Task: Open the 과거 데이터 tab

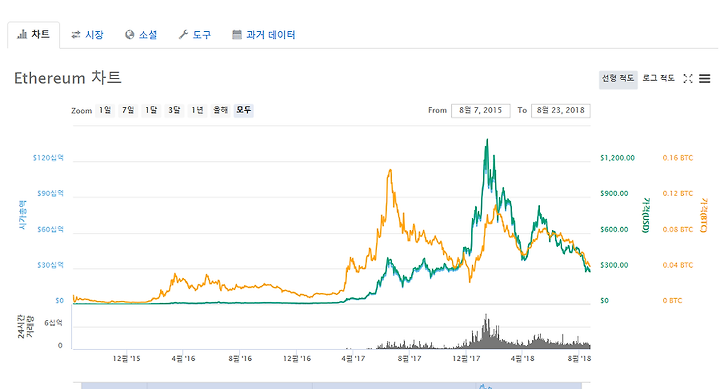Action: pos(264,35)
